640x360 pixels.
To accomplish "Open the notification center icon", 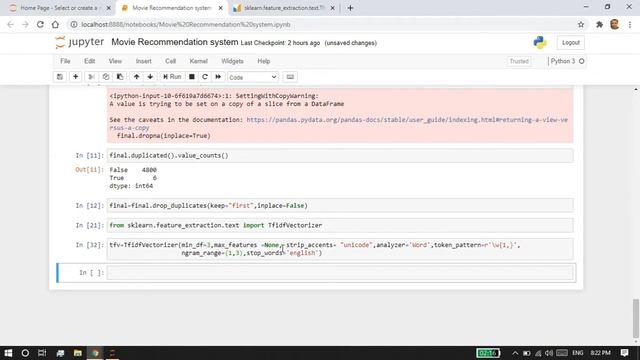I will click(x=624, y=353).
